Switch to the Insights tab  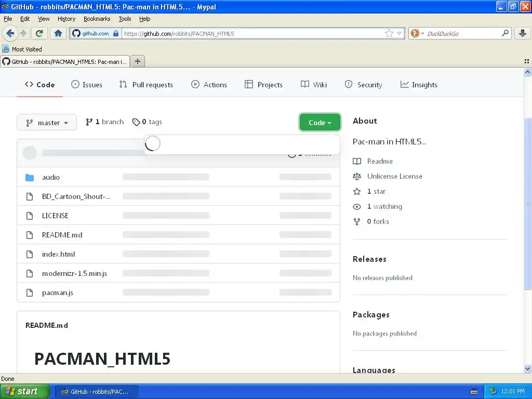coord(419,85)
